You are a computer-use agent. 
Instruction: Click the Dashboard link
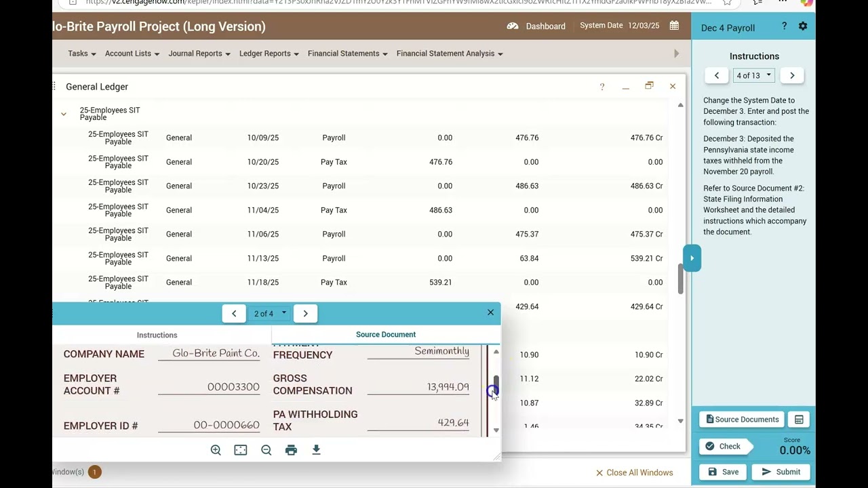coord(545,26)
